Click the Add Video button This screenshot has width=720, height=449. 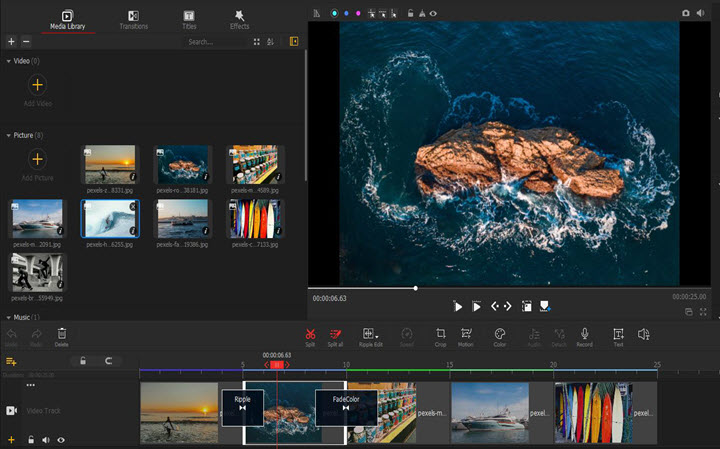click(38, 86)
